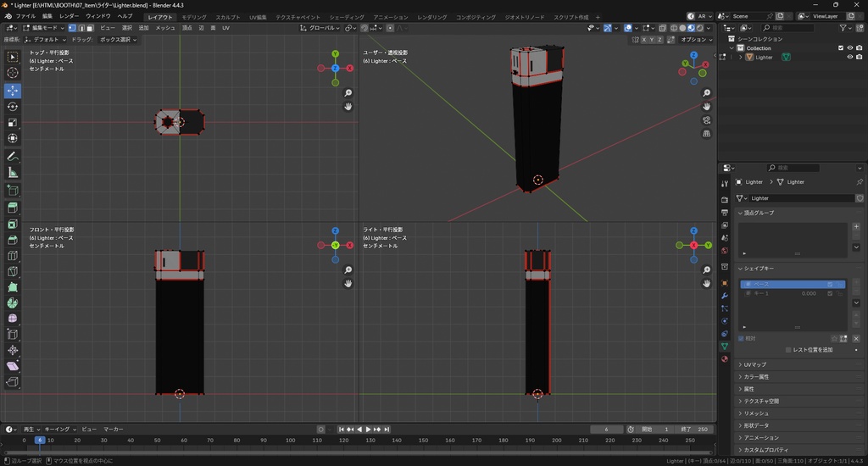
Task: Open the ファイル menu
Action: (x=25, y=16)
